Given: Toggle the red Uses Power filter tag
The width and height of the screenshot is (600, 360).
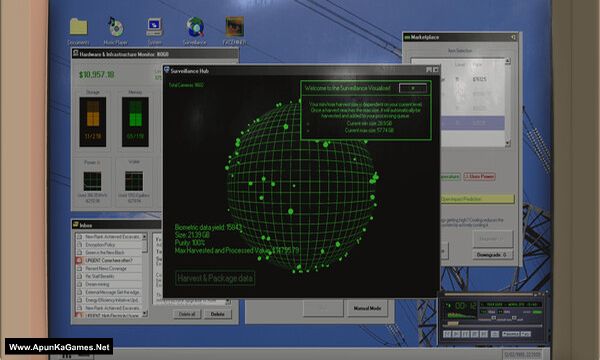Looking at the screenshot, I should [479, 177].
